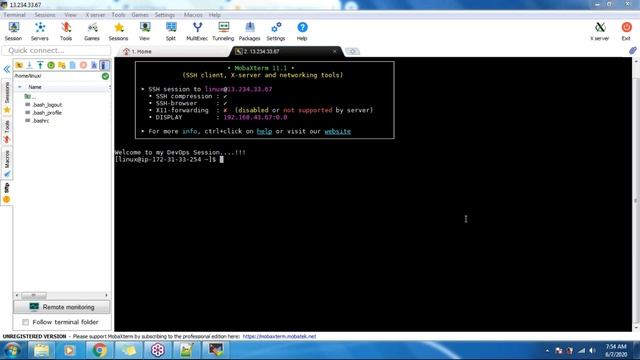Select the Sessions vertical sidebar tab
The image size is (640, 360).
(x=7, y=97)
